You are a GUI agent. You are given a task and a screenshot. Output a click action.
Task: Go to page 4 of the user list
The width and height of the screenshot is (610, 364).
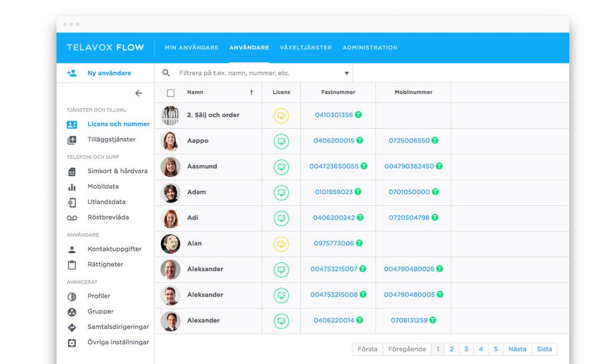(481, 349)
